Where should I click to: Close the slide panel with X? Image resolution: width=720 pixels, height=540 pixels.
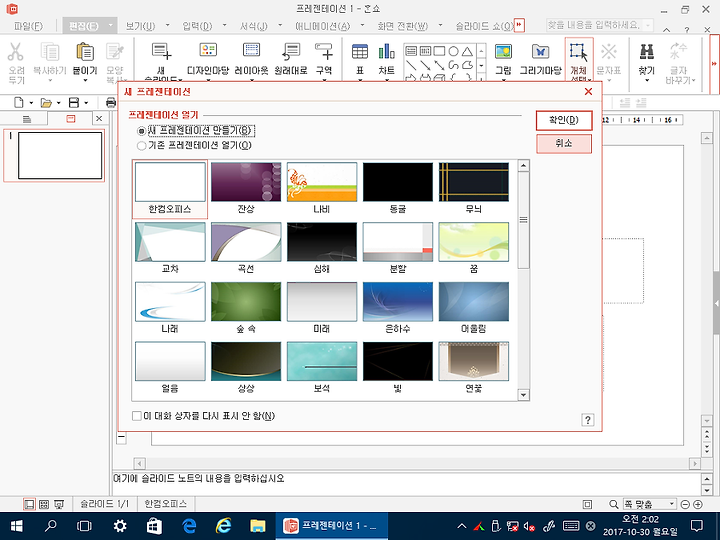tap(99, 118)
